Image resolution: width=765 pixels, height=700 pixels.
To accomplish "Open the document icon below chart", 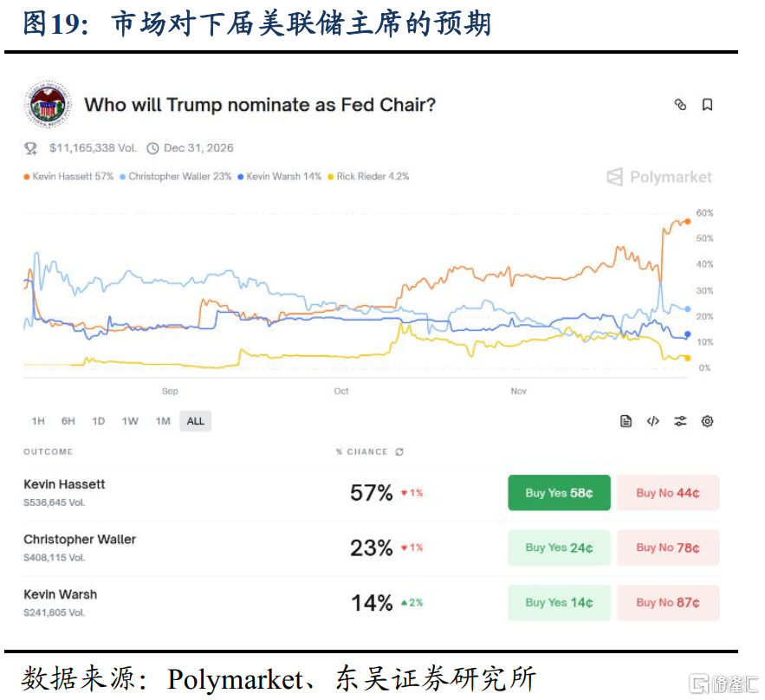I will point(626,421).
